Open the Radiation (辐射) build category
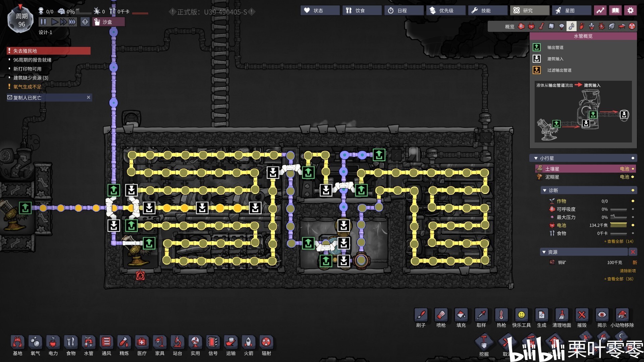Screen dimensions: 644x362 pyautogui.click(x=266, y=345)
